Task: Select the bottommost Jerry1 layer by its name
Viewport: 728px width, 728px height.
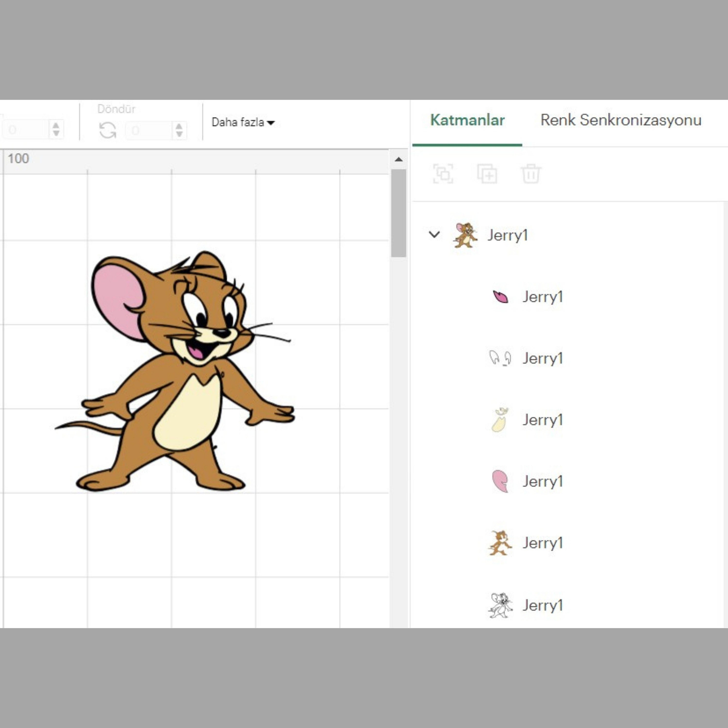Action: (543, 605)
